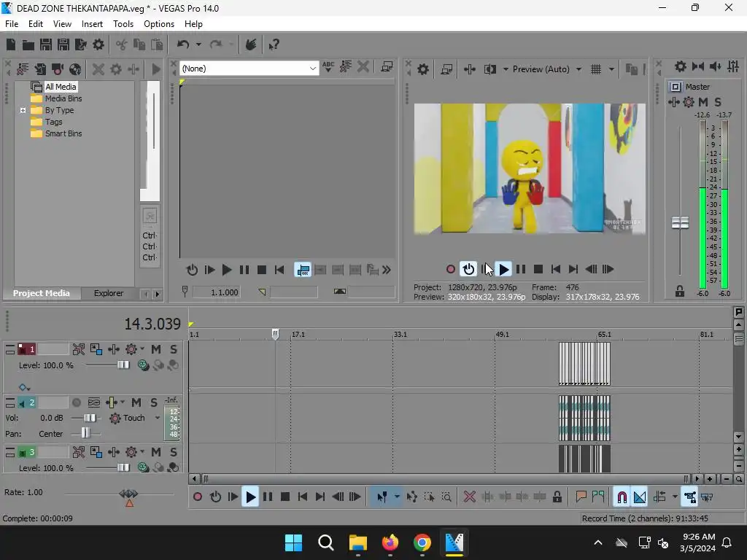Click the Lock event padlock icon
Image resolution: width=747 pixels, height=560 pixels.
pos(557,497)
